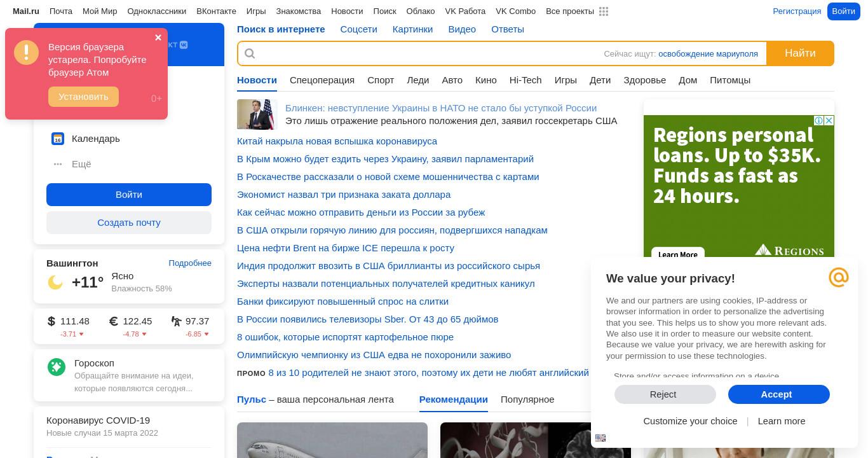Read headline about China coronavirus outbreak
Viewport: 868px width, 458px height.
pos(337,141)
